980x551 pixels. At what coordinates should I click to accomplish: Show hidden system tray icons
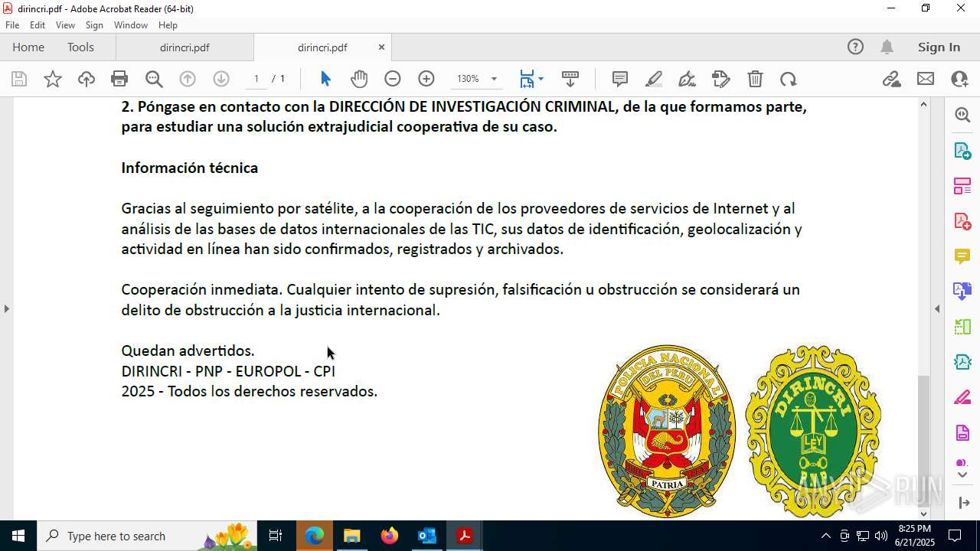[x=825, y=536]
